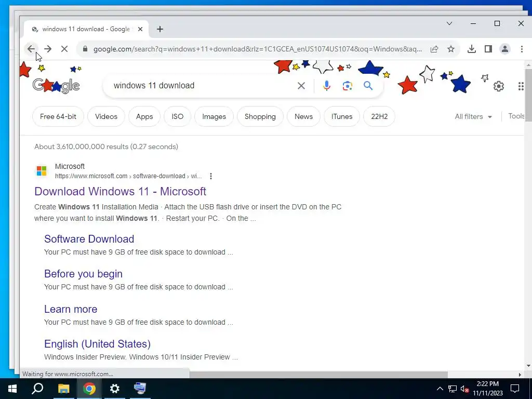Screen dimensions: 532x399
Task: Search by image with the Google Lens icon
Action: (347, 86)
